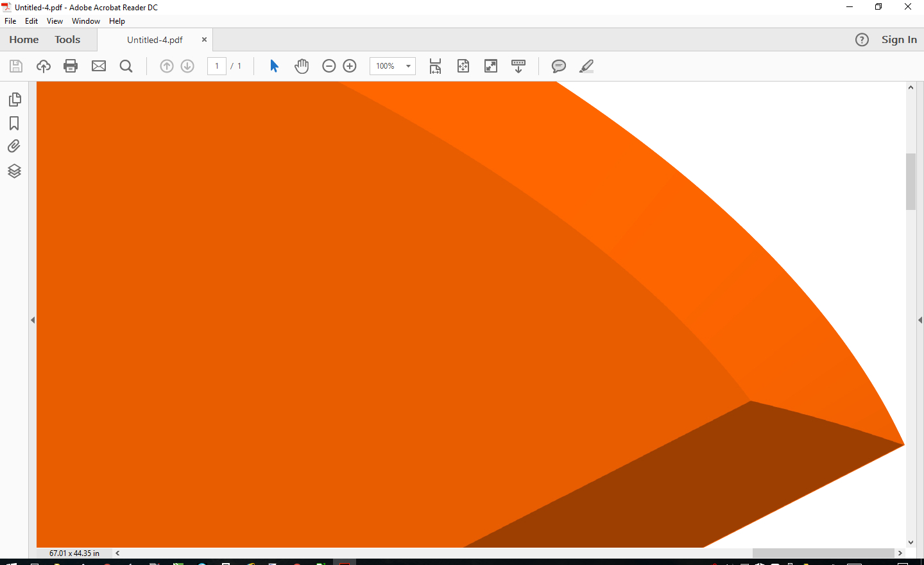Viewport: 924px width, 565px height.
Task: Click the Find text magnifier icon
Action: coord(126,66)
